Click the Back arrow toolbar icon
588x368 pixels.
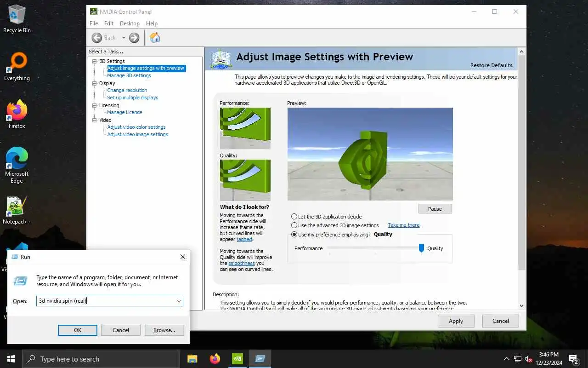[x=96, y=38]
